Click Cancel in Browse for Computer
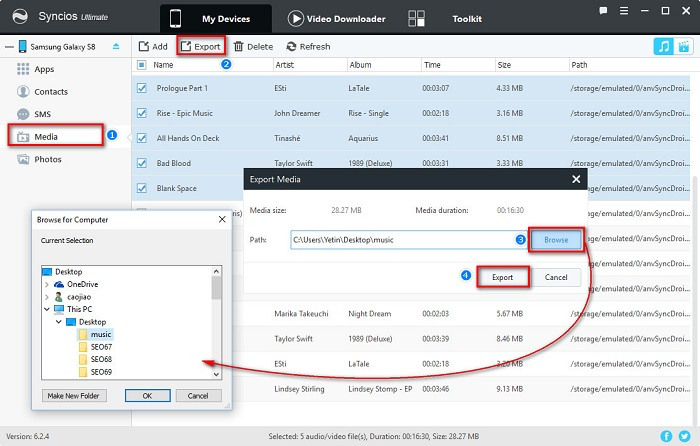Viewport: 700px width, 446px height. click(x=198, y=396)
